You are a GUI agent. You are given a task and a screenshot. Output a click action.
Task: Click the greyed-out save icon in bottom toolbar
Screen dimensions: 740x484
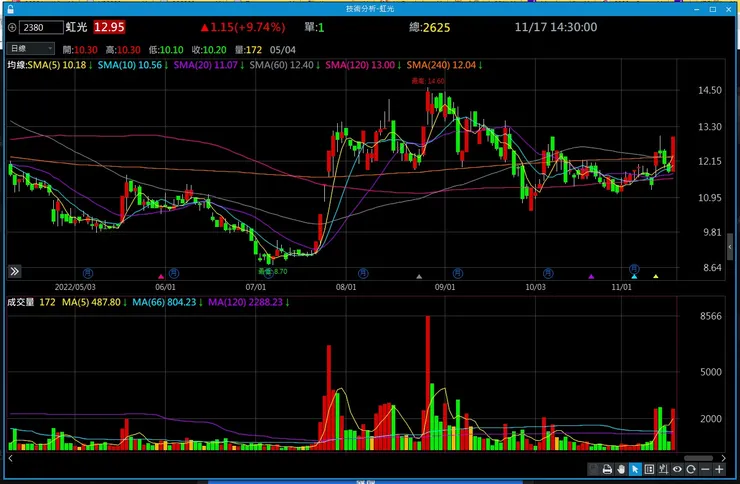(x=593, y=469)
